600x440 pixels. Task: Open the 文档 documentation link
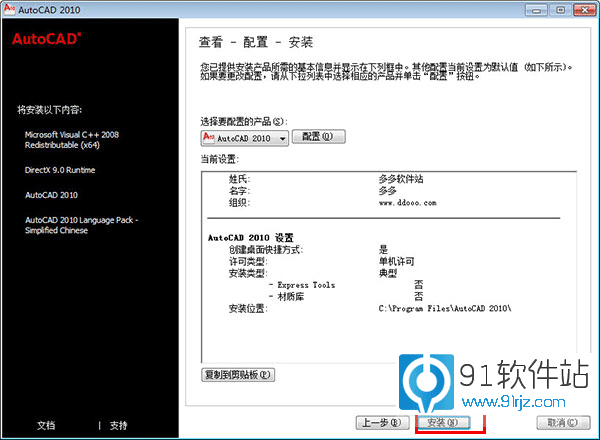click(x=46, y=425)
